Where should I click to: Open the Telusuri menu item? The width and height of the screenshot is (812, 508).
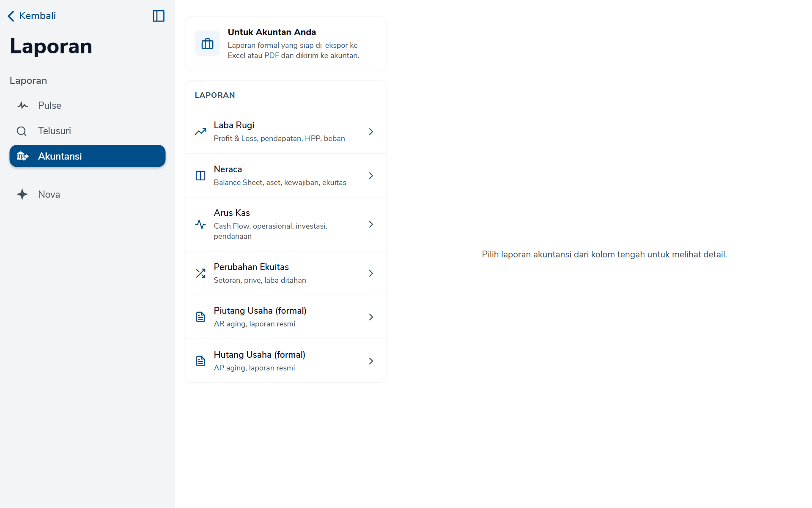pyautogui.click(x=88, y=131)
